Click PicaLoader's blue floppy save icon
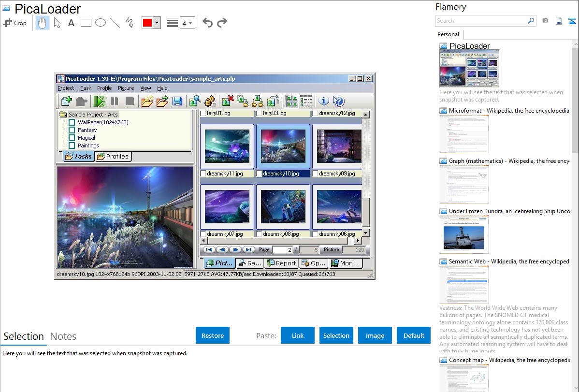Screen dimensions: 579x392 coord(177,101)
